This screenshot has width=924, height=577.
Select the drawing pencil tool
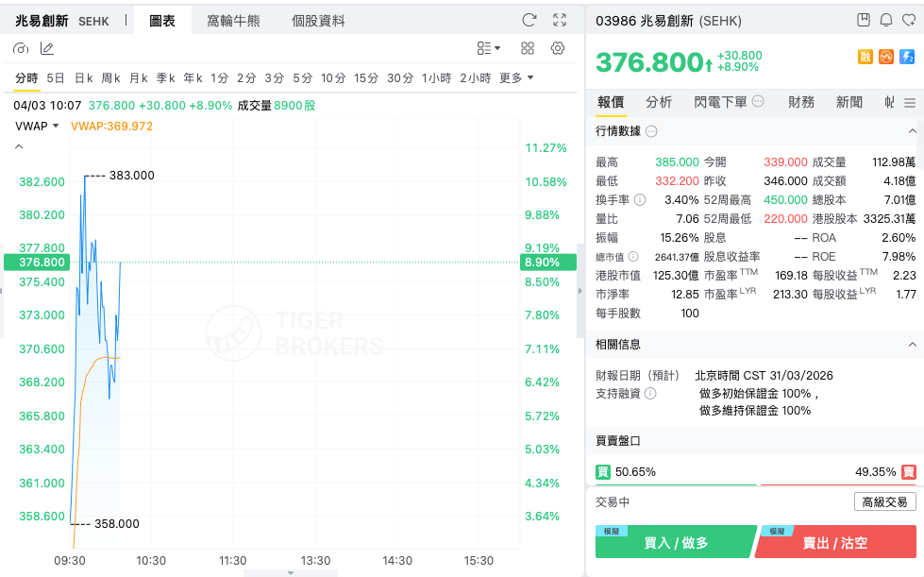[x=47, y=48]
